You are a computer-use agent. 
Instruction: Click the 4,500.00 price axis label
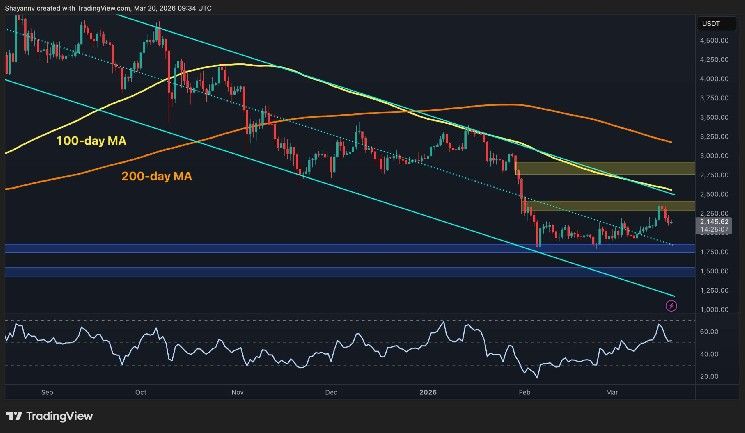tap(714, 41)
